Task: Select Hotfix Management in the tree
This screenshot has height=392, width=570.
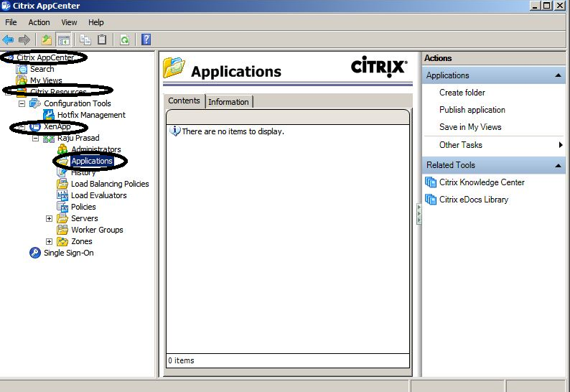Action: point(91,115)
